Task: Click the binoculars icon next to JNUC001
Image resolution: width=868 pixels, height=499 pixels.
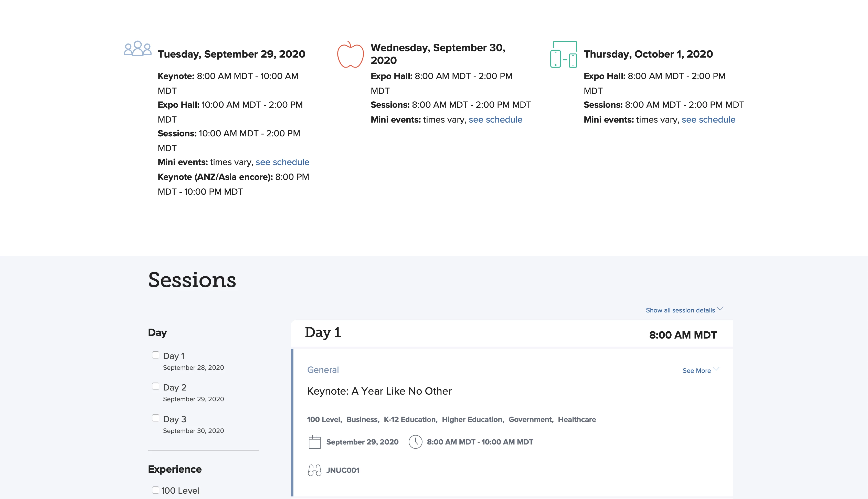Action: point(314,470)
